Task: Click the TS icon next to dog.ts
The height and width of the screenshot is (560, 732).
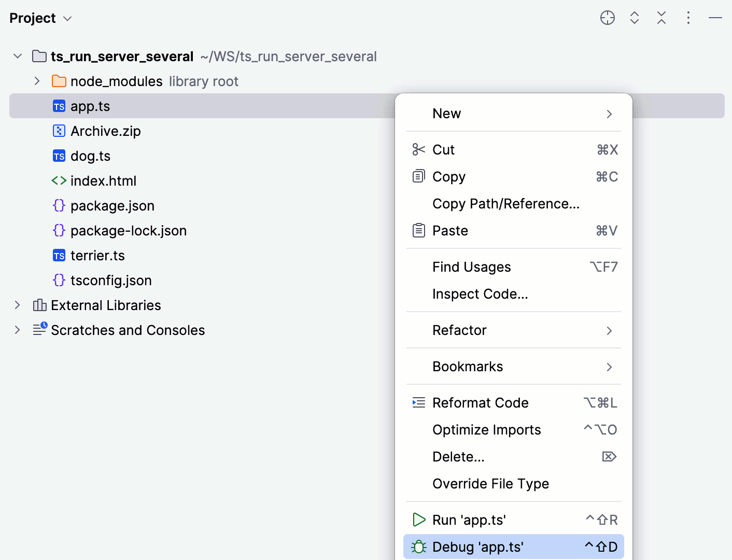Action: (x=59, y=156)
